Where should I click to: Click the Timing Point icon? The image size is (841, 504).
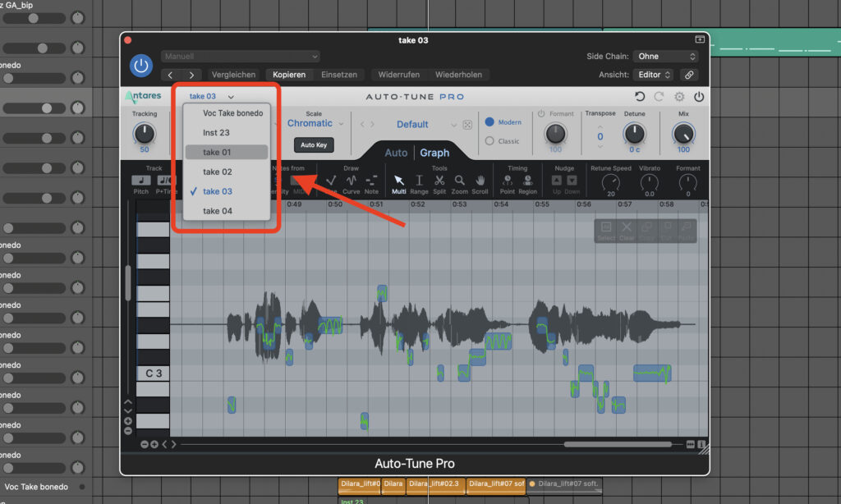[x=508, y=181]
